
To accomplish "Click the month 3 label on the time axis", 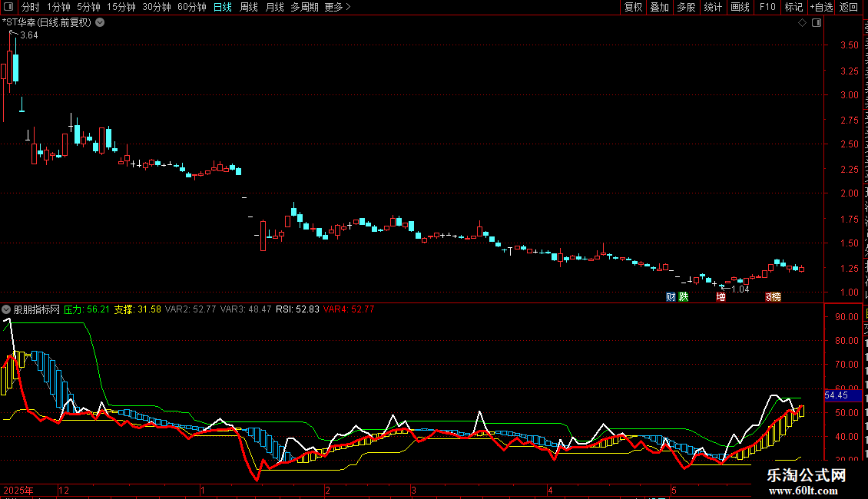I will click(x=413, y=490).
